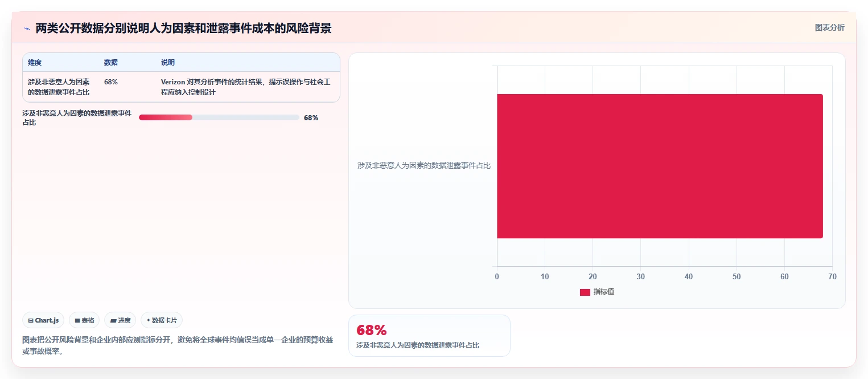This screenshot has width=868, height=379.
Task: Click the large red 68% data card value
Action: (x=371, y=330)
